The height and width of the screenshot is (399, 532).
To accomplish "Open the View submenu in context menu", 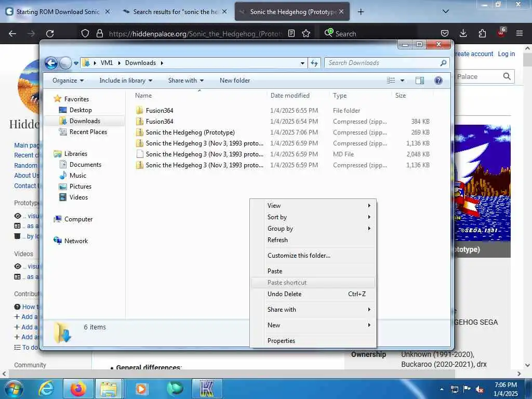I will pos(313,206).
